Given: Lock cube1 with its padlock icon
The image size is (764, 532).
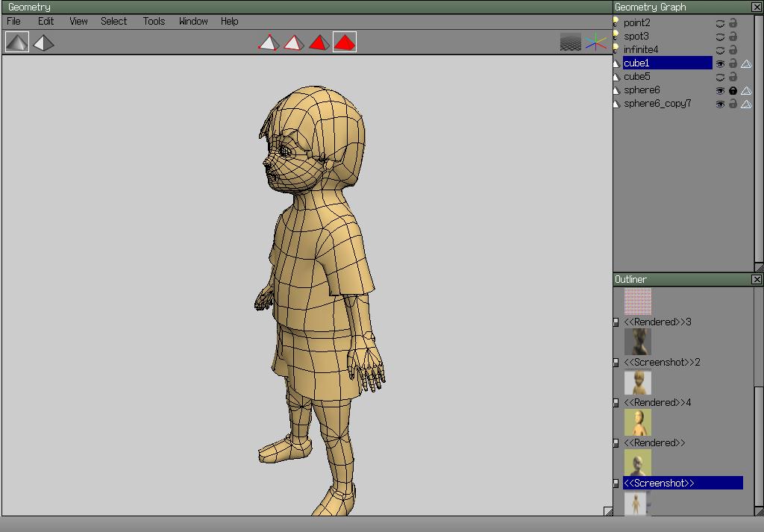Looking at the screenshot, I should (x=733, y=63).
